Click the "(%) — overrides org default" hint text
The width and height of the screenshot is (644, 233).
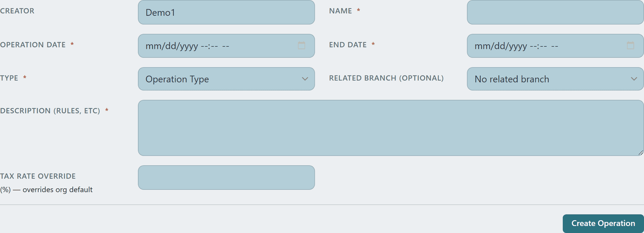(x=46, y=190)
